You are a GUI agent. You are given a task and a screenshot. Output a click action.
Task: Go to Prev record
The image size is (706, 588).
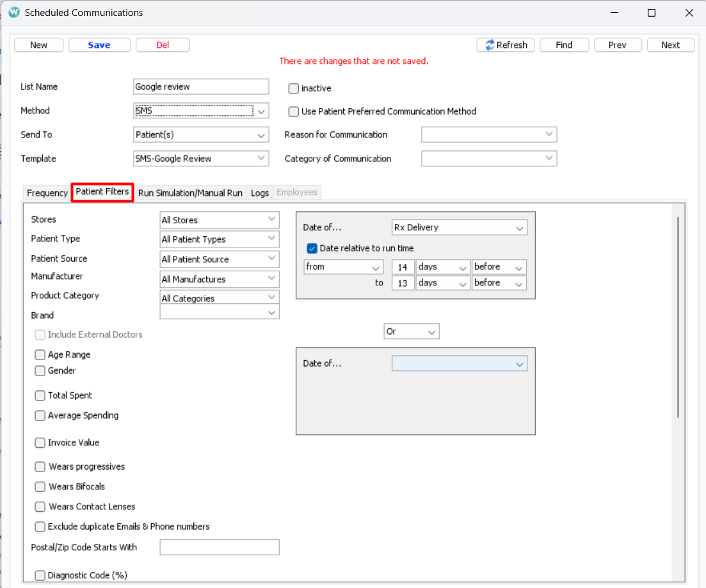(x=618, y=45)
